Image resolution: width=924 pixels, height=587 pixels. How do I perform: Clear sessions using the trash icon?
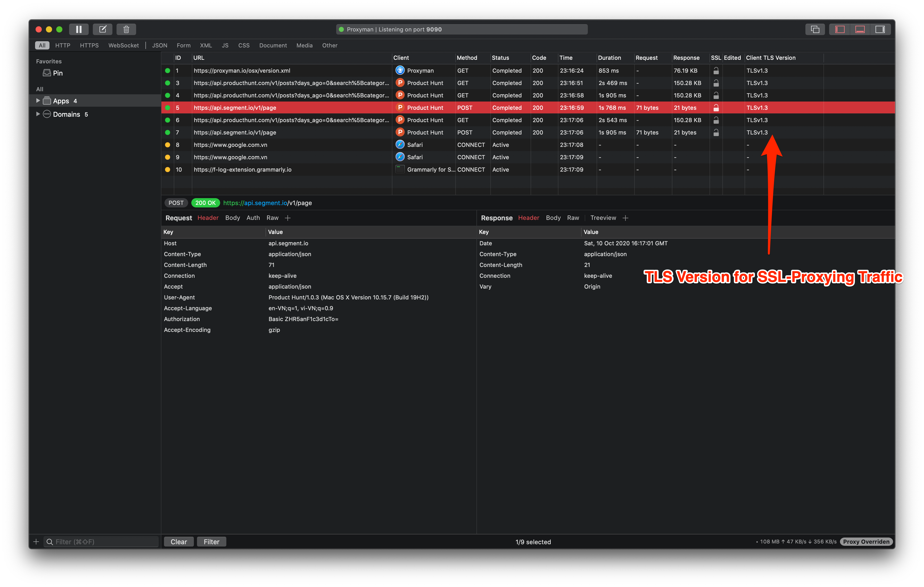pos(126,29)
